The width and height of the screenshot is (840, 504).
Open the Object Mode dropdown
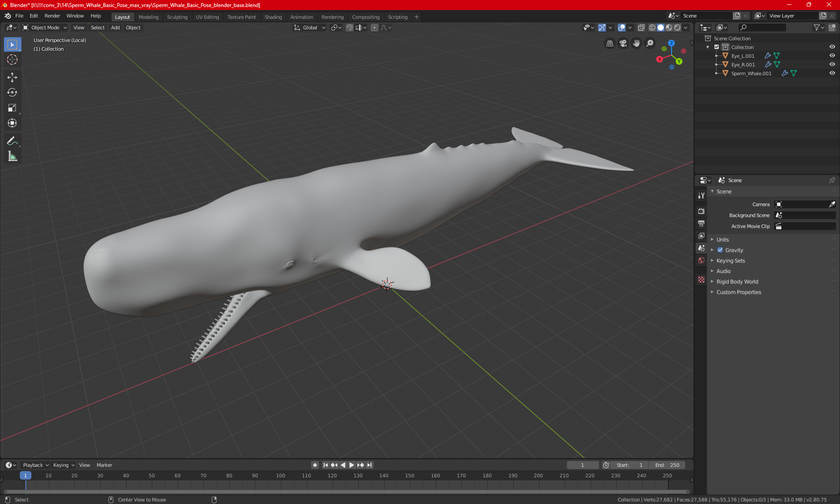click(x=45, y=28)
